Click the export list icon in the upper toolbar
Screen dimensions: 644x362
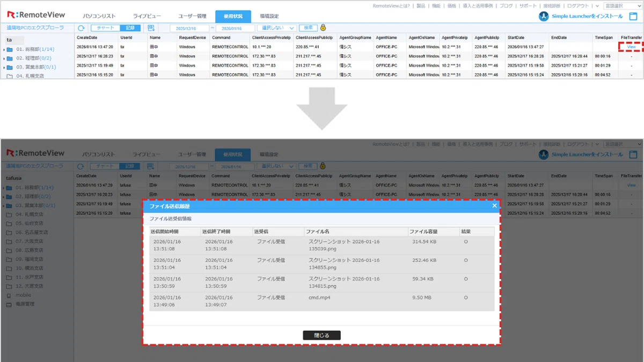151,28
